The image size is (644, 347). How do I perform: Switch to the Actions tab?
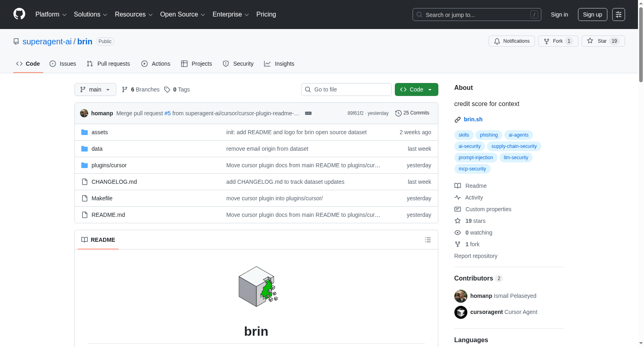[156, 64]
